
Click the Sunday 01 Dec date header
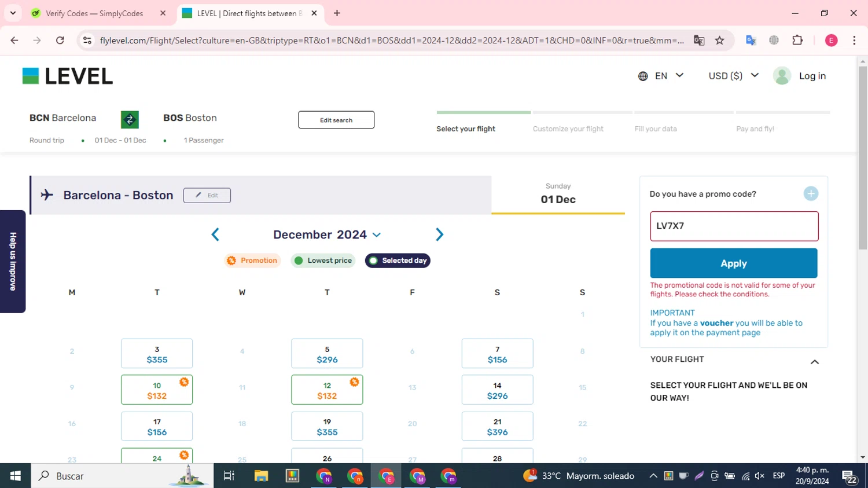(558, 195)
